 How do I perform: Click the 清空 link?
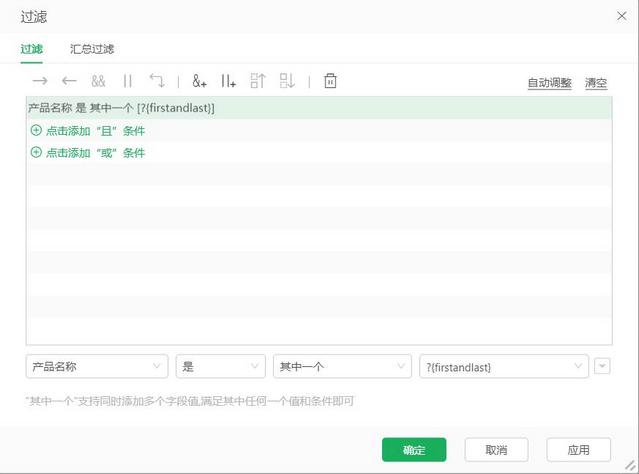(596, 83)
